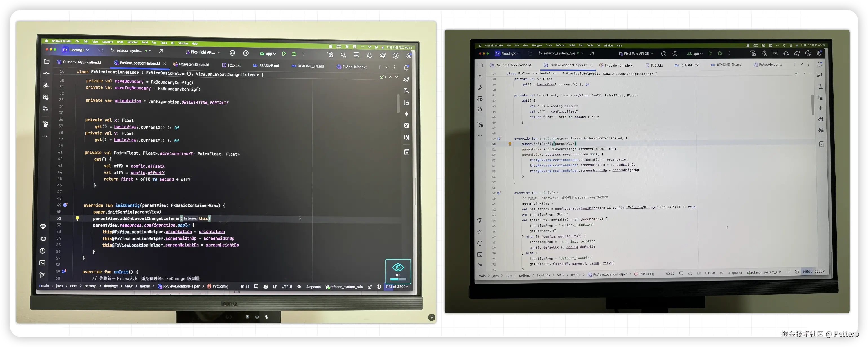Open Terminal tool window on light-theme IDE
The width and height of the screenshot is (868, 347).
(480, 254)
